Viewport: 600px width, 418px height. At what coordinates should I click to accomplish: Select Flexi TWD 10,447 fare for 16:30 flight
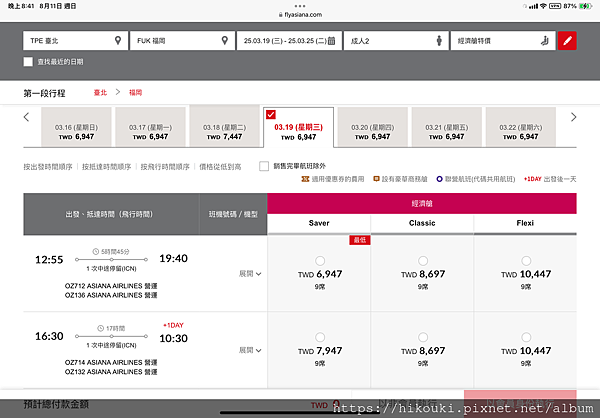click(x=526, y=337)
